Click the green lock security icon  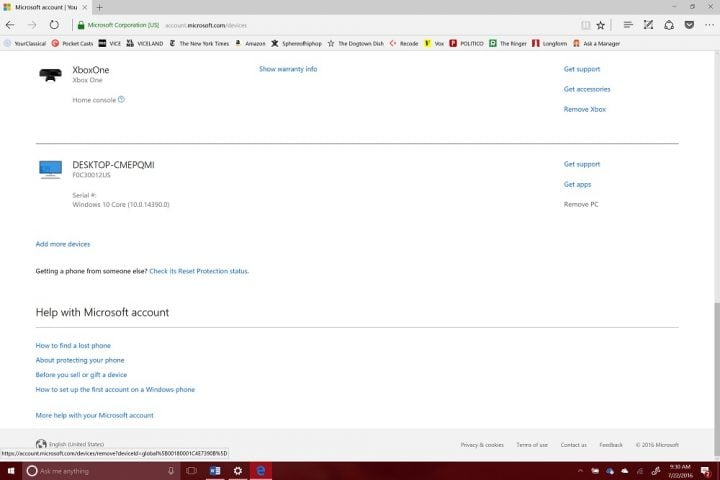(x=81, y=25)
